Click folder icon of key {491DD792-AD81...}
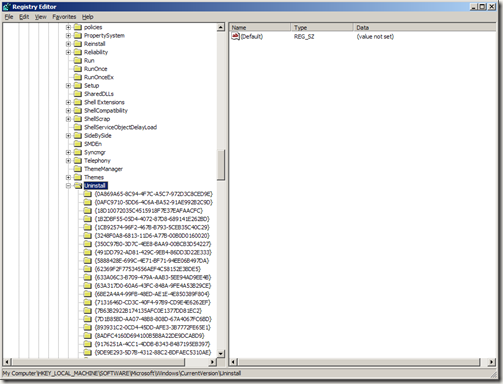 (87, 252)
